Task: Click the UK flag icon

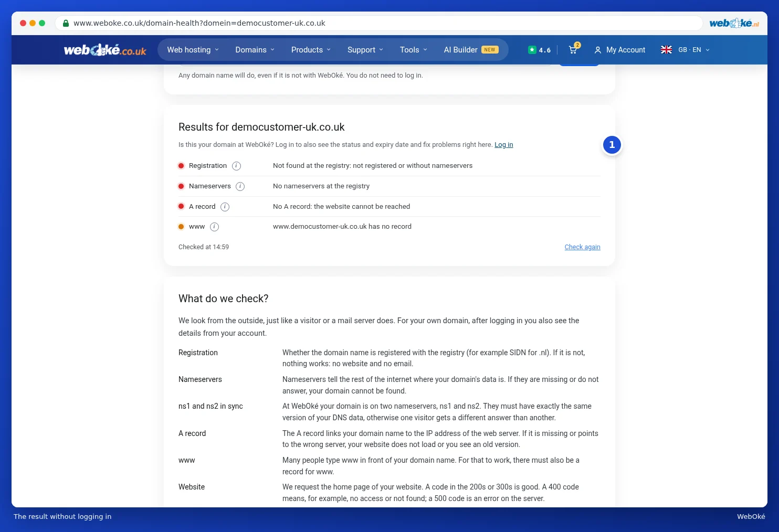Action: [666, 50]
